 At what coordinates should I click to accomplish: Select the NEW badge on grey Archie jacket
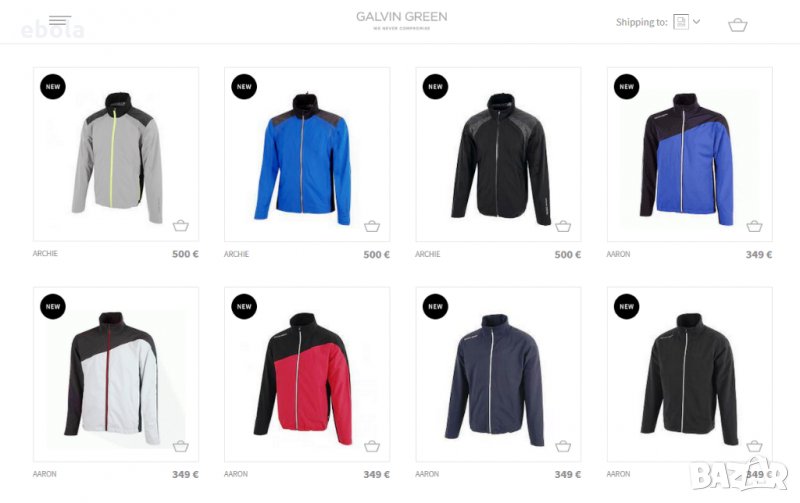click(x=53, y=86)
